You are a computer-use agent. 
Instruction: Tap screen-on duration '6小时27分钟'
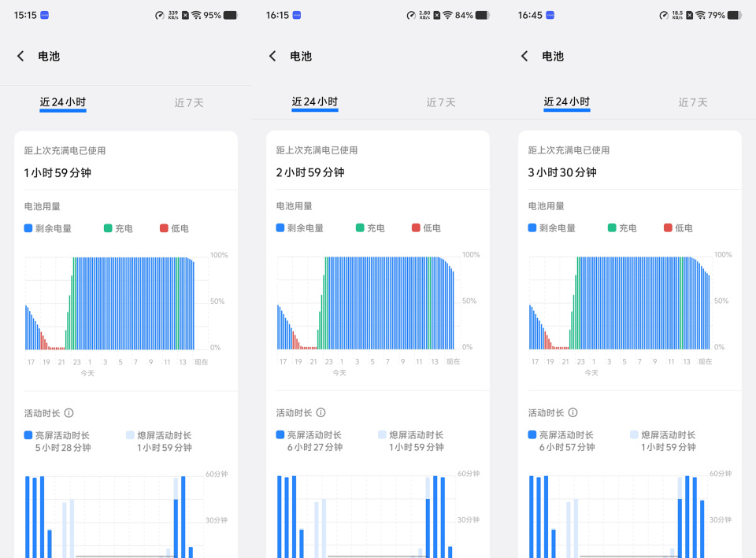(x=315, y=447)
